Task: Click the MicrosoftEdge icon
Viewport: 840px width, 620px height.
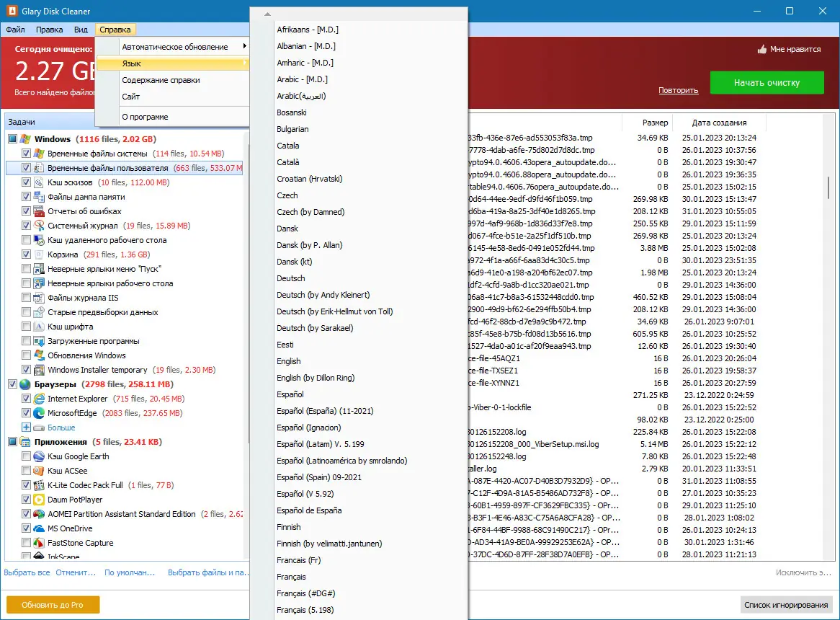Action: 39,413
